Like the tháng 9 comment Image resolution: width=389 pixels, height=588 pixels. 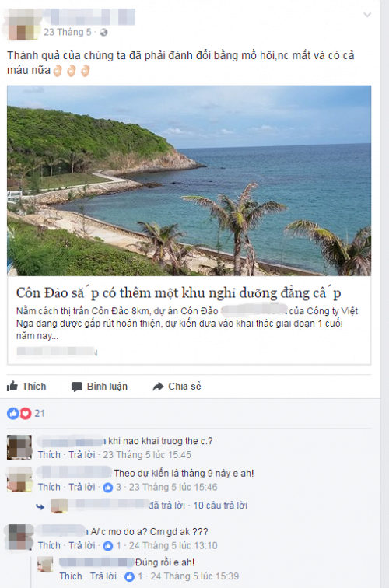pyautogui.click(x=49, y=487)
